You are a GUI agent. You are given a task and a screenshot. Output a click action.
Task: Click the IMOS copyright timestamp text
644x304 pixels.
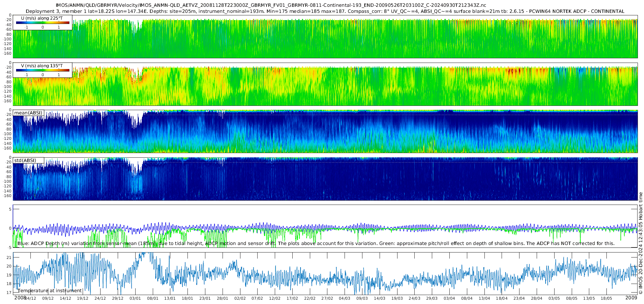pyautogui.click(x=640, y=243)
